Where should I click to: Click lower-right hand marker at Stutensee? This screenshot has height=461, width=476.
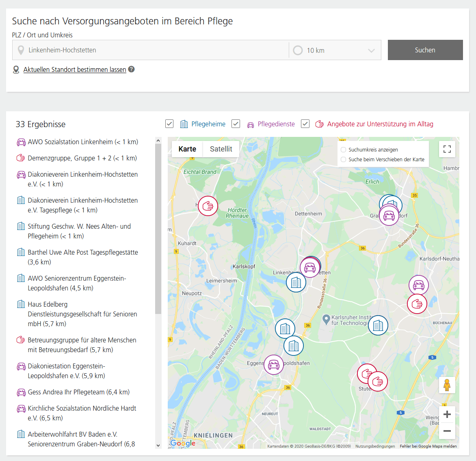(x=378, y=381)
